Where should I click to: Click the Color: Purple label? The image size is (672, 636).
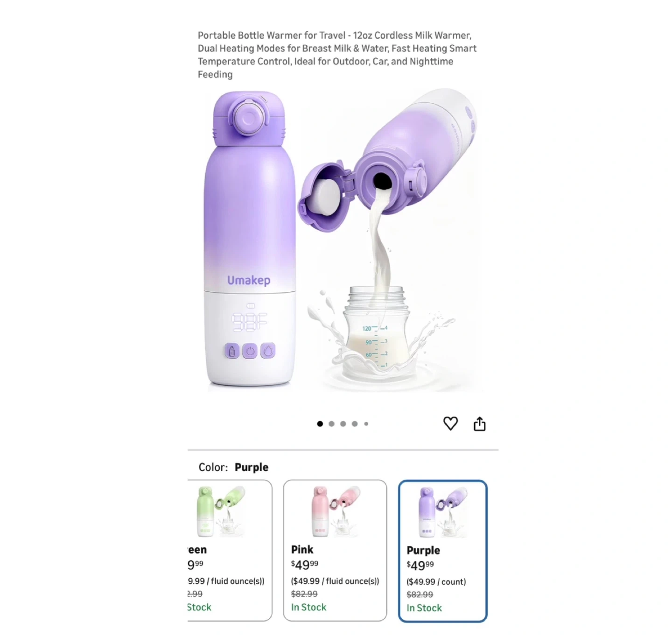pos(233,467)
